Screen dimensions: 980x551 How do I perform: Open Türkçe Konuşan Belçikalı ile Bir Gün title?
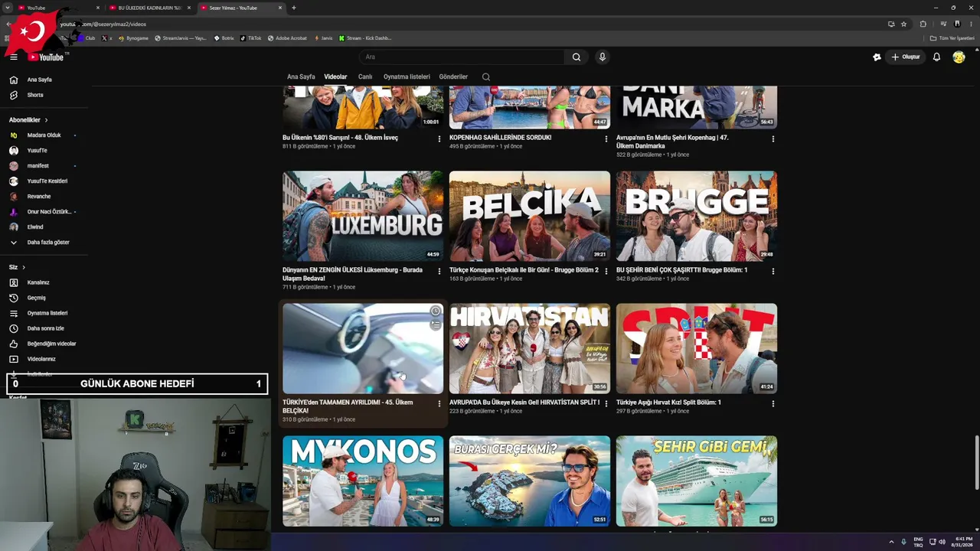coord(524,270)
